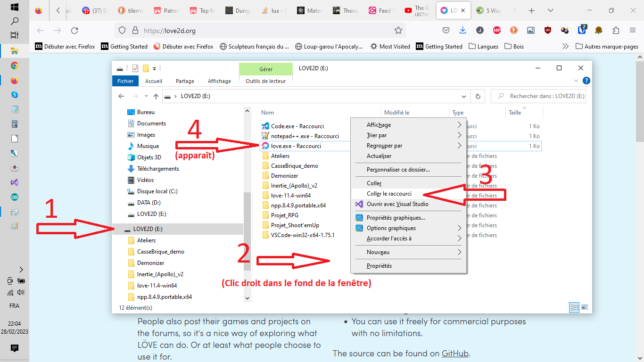Close the active LÖVE tab
Screen dimensions: 644x362
[463, 10]
